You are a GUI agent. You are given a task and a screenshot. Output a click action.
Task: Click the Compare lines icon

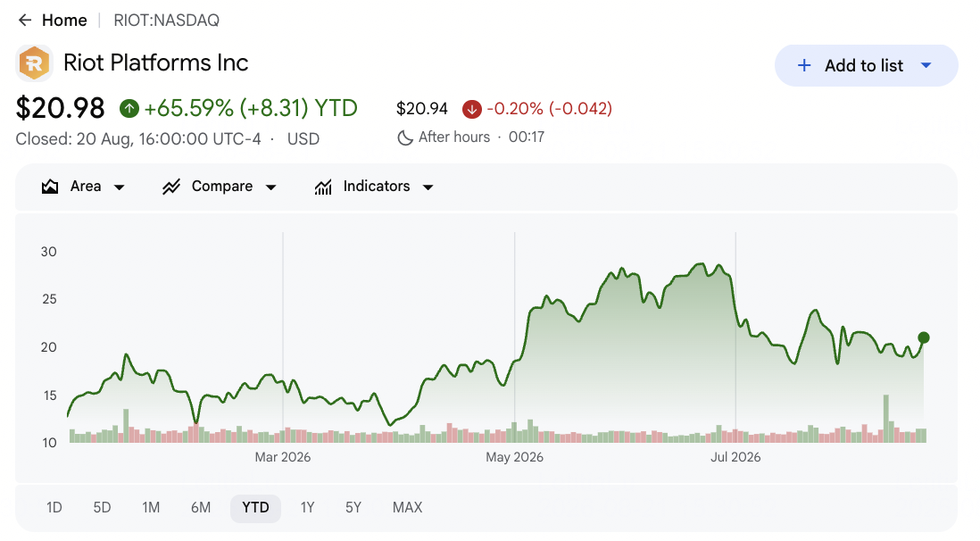(x=171, y=187)
